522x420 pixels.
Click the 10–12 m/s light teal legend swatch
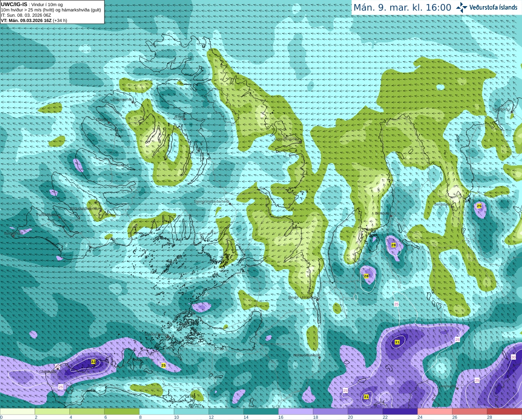(191, 411)
